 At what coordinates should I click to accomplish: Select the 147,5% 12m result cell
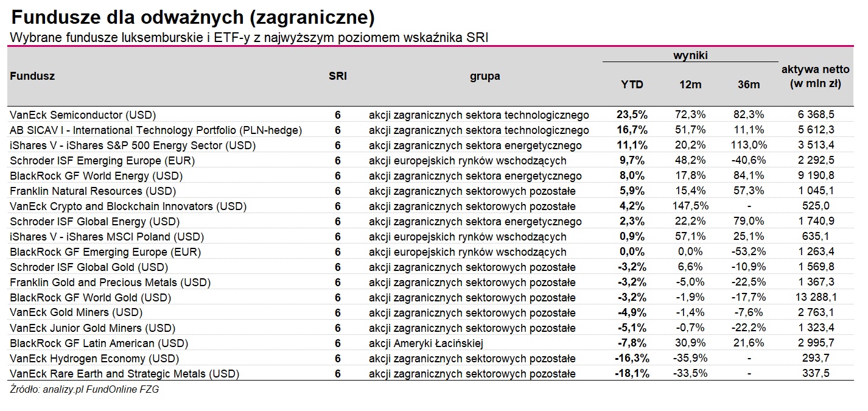(690, 206)
